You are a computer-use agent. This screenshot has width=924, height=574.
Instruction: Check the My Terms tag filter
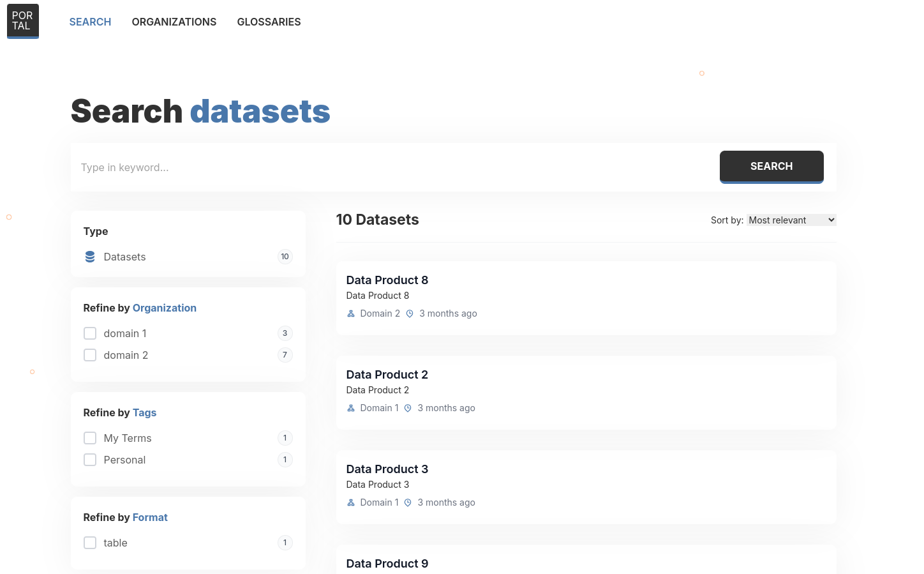(90, 438)
